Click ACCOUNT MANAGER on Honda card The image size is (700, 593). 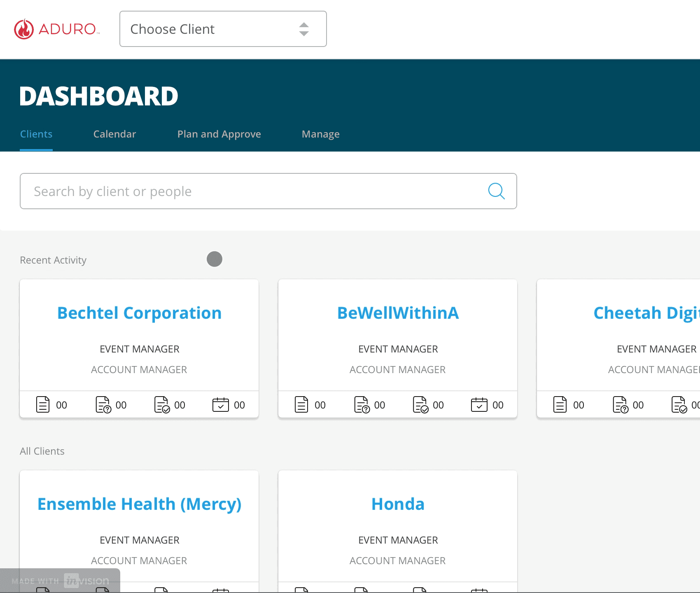(398, 561)
